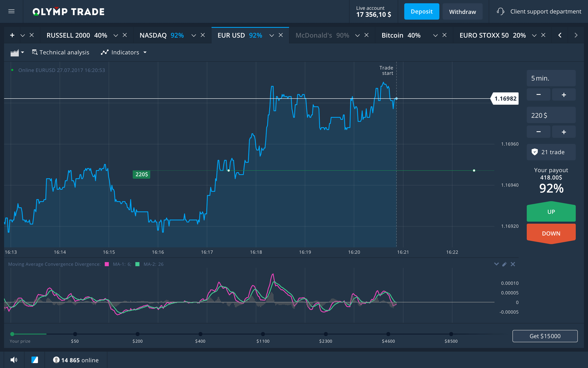Increase the trade amount
The width and height of the screenshot is (588, 368).
(564, 132)
